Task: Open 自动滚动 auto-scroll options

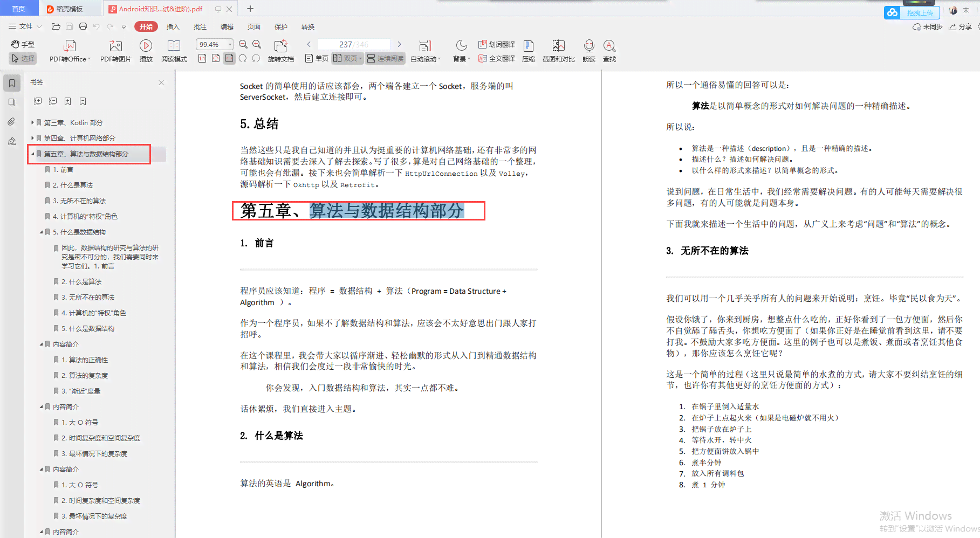Action: point(425,51)
